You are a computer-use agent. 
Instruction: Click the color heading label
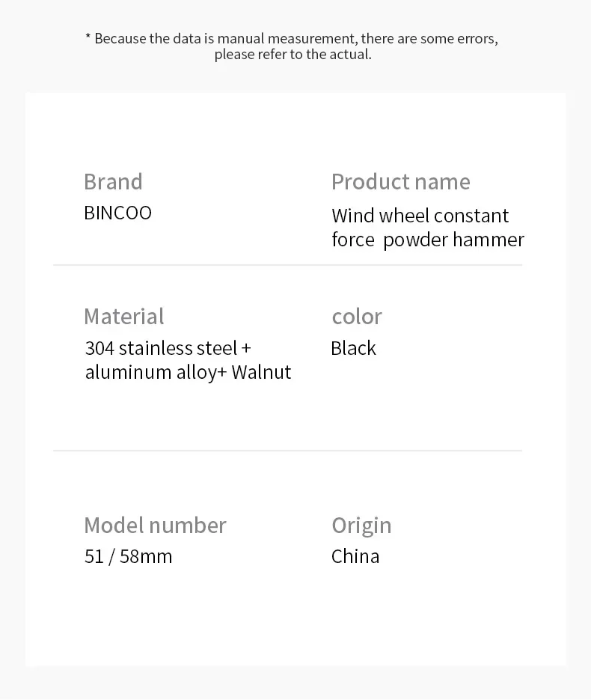357,317
